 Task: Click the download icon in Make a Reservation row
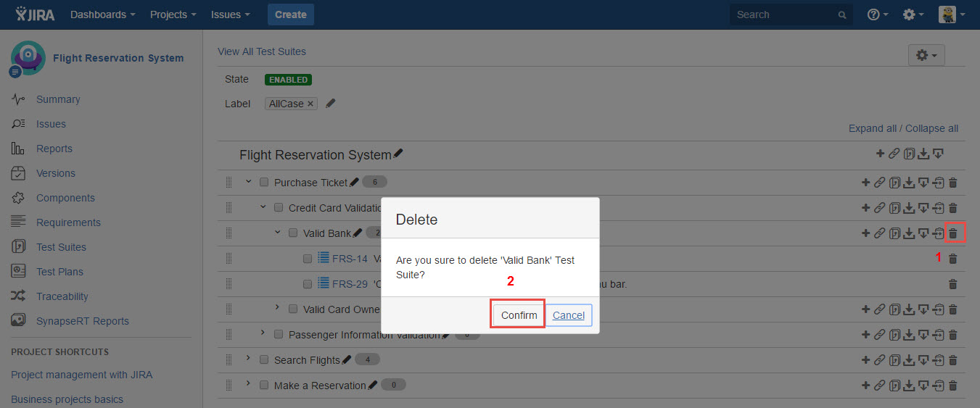(909, 386)
